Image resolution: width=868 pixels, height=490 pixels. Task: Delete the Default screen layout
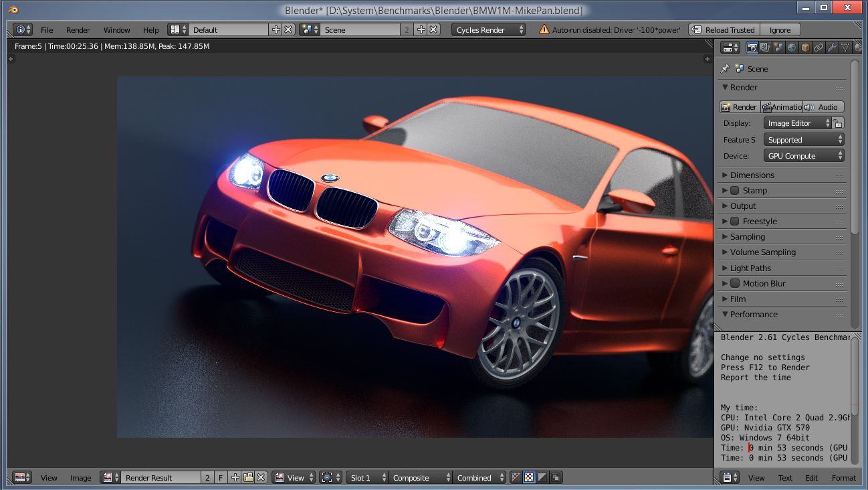[288, 29]
